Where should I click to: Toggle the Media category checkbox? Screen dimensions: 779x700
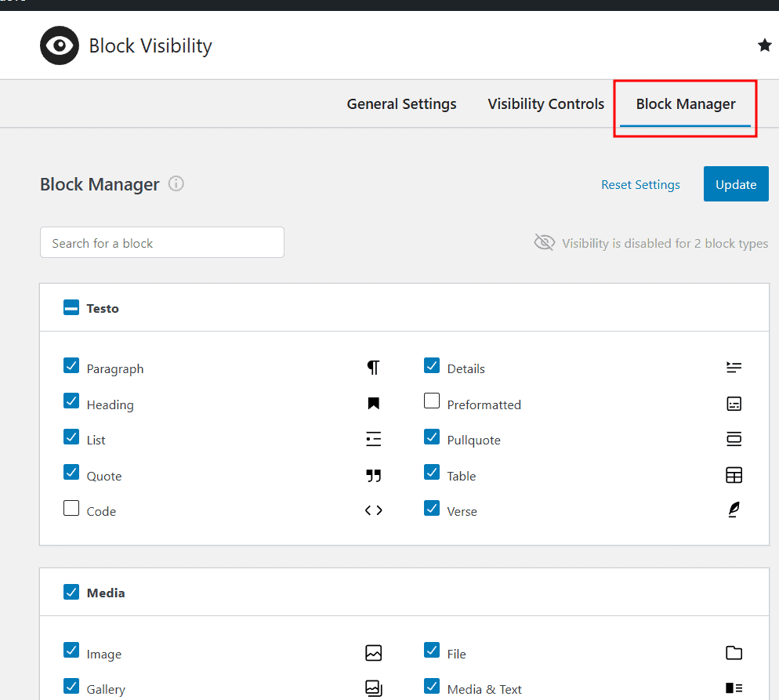(71, 592)
